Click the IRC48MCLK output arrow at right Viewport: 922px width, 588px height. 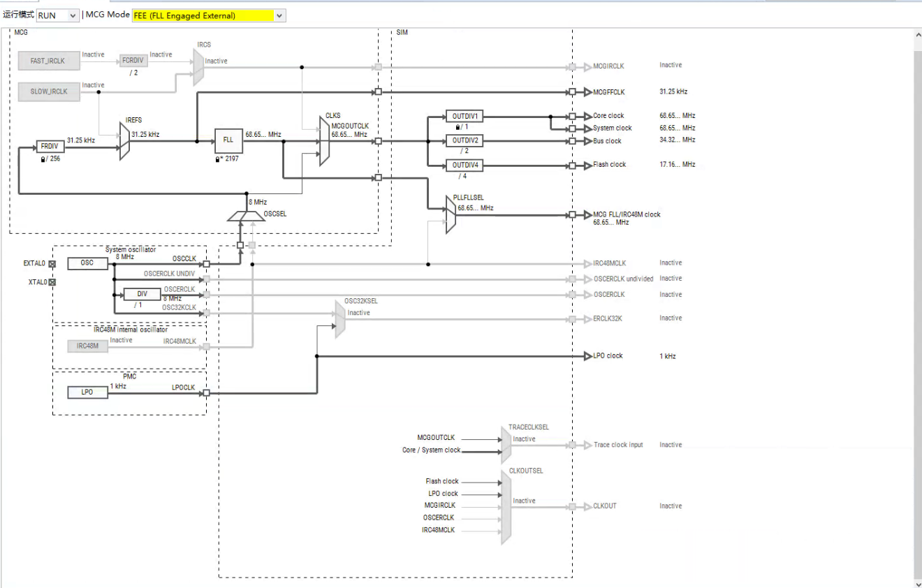tap(587, 264)
